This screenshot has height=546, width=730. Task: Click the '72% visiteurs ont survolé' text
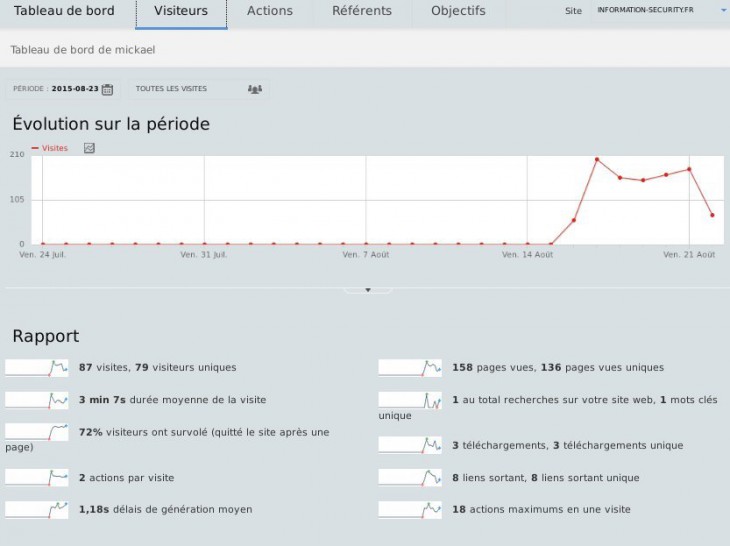click(x=204, y=432)
